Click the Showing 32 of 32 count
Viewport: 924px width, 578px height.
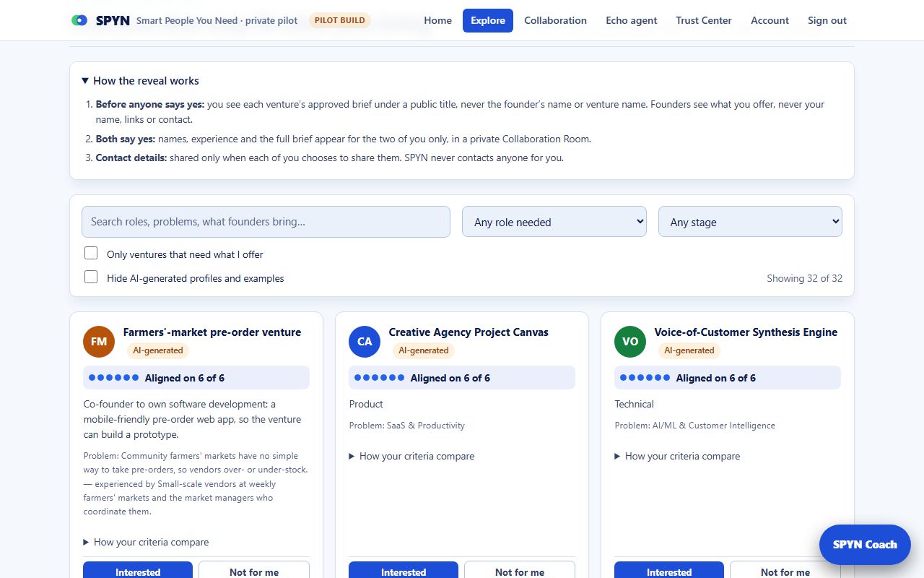(804, 278)
